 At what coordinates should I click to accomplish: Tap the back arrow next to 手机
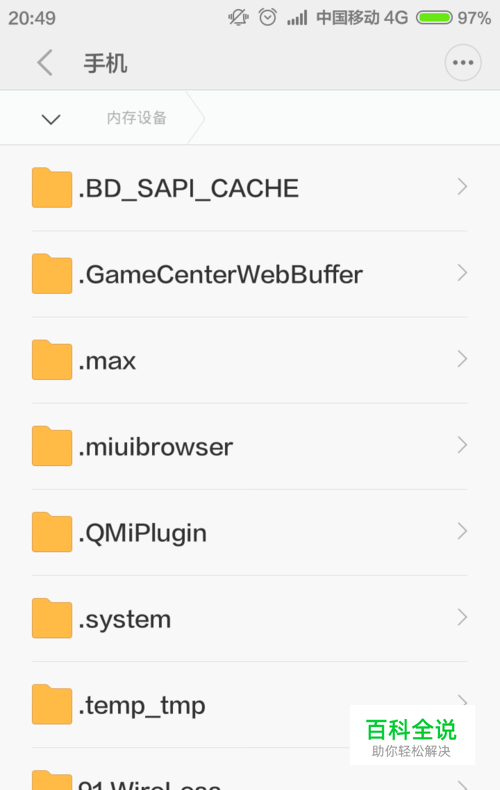pos(45,63)
